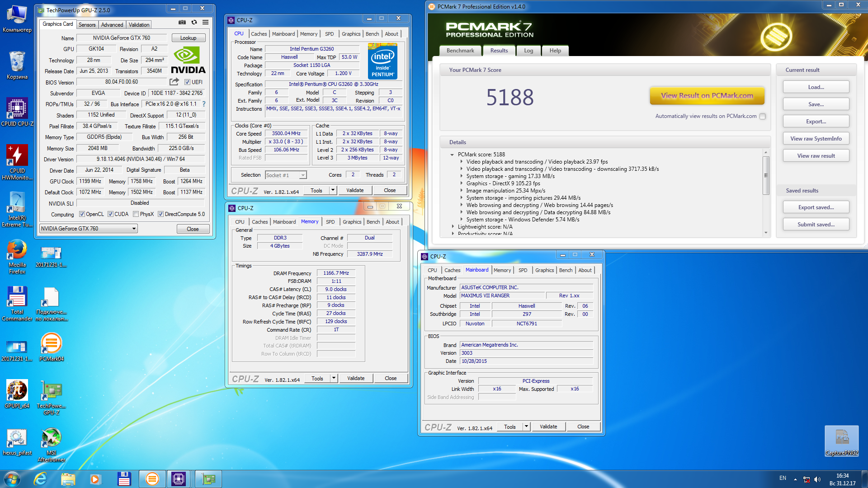
Task: Expand the Graphics - DirectX 9 row
Action: (462, 183)
